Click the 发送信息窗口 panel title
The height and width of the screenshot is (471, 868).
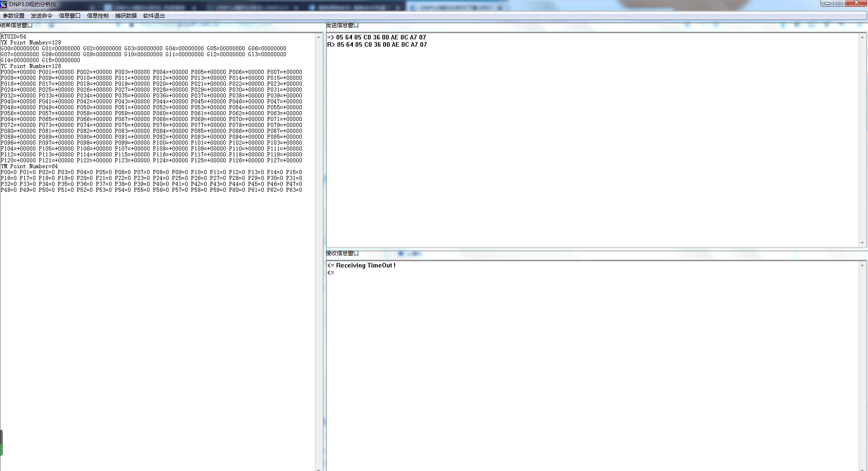tap(342, 25)
